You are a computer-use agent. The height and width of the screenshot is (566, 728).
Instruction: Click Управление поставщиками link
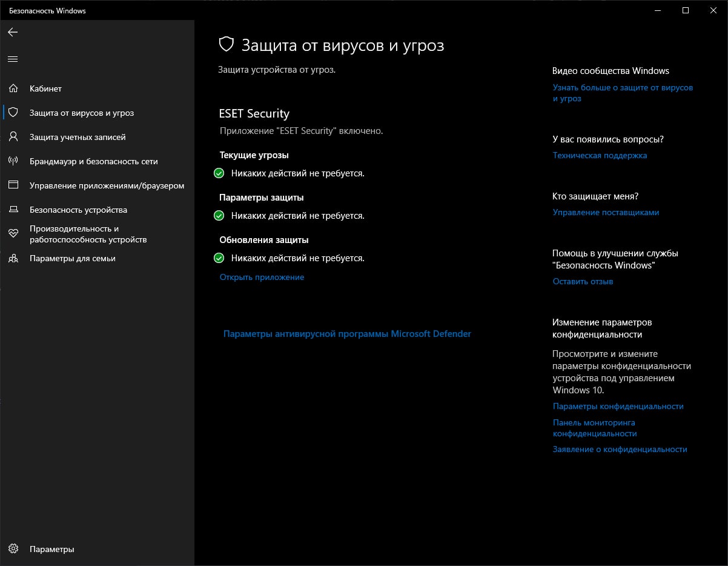tap(606, 212)
